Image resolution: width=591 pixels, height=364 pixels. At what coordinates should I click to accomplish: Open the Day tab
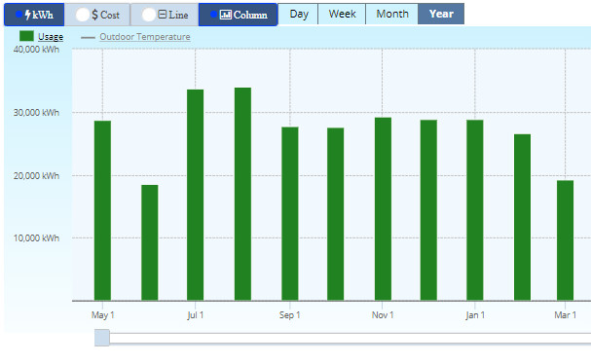pyautogui.click(x=299, y=14)
